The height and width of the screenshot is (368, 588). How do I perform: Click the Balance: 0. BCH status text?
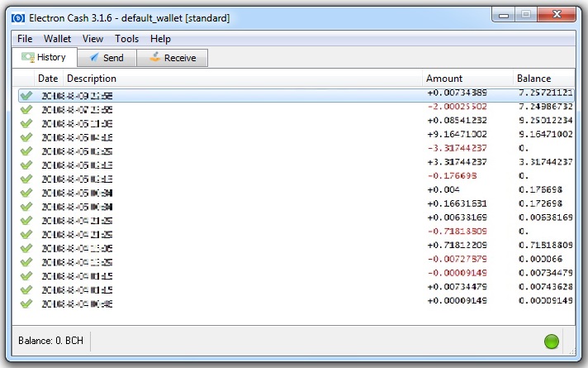[x=50, y=341]
